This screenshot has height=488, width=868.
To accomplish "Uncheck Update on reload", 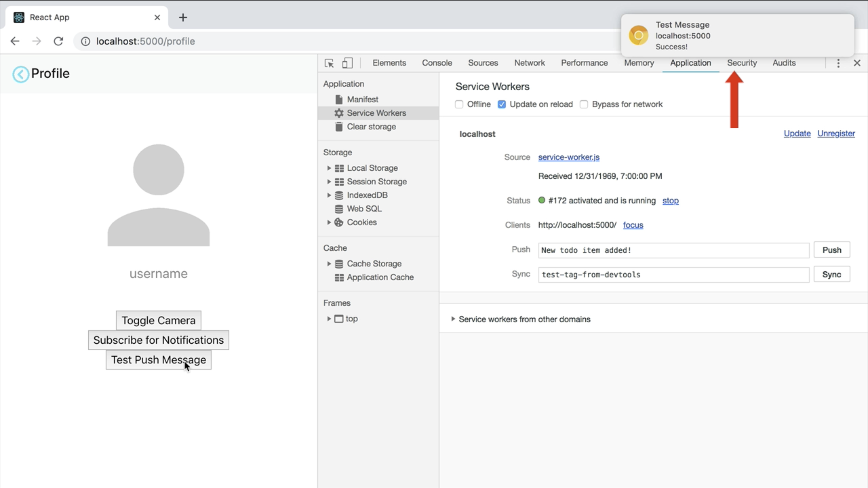I will coord(501,104).
